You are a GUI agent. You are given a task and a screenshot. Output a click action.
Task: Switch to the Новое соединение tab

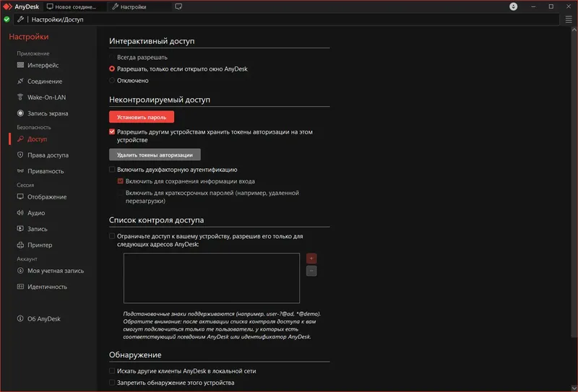point(75,6)
